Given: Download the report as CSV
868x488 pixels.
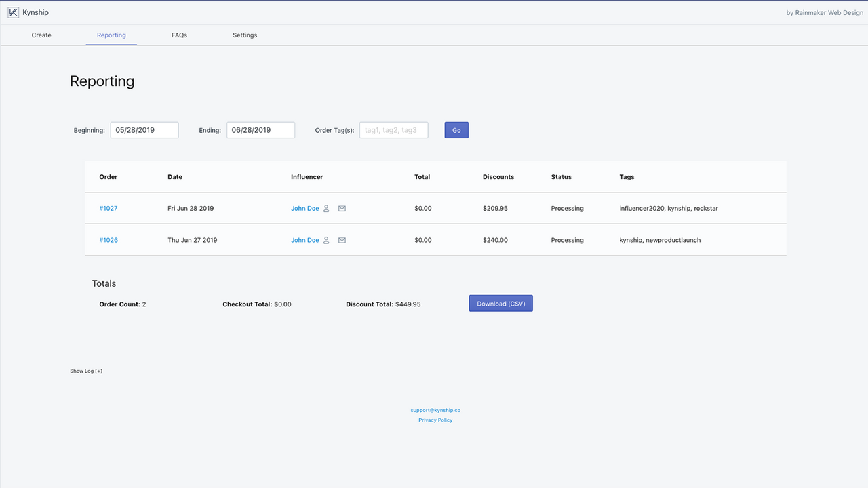Looking at the screenshot, I should [501, 304].
